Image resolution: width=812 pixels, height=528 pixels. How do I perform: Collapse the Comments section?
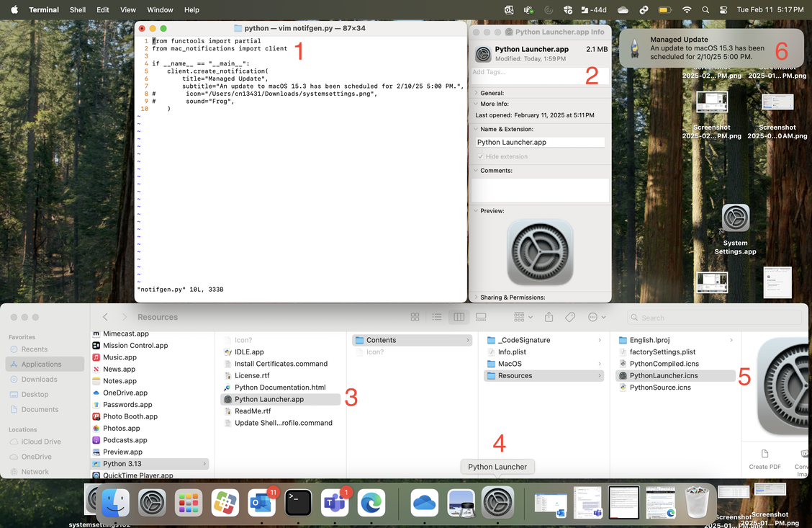[x=476, y=171]
